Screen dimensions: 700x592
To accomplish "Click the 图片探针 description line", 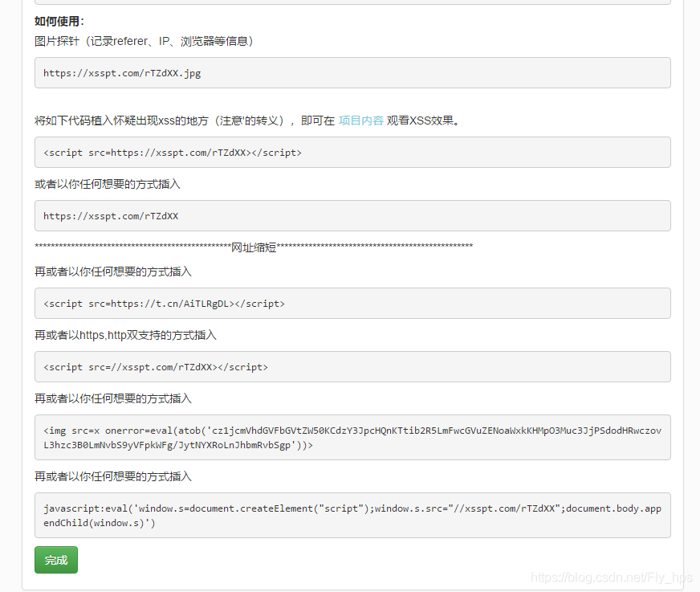I will (144, 41).
